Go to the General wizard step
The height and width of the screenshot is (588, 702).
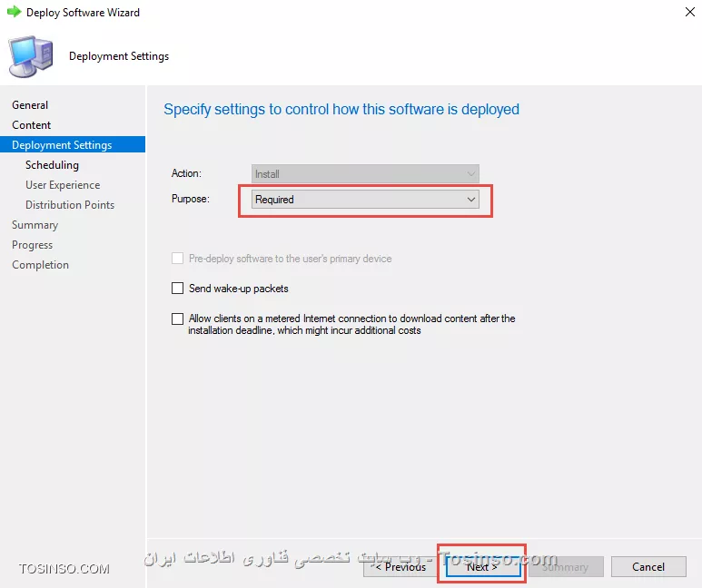tap(30, 105)
